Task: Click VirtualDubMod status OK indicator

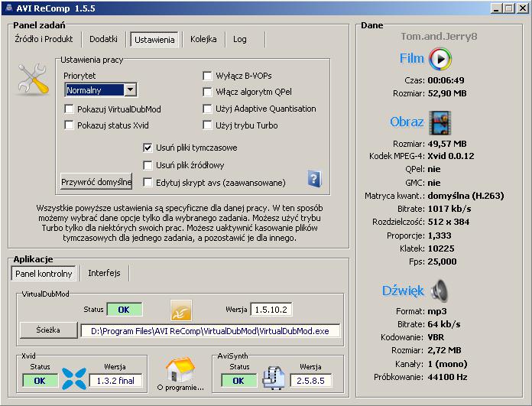Action: pos(124,310)
